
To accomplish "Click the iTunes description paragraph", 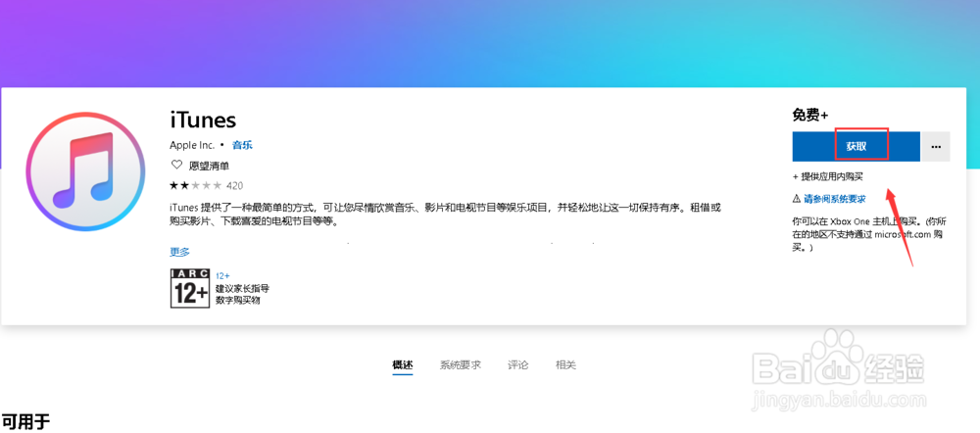I will [x=445, y=214].
